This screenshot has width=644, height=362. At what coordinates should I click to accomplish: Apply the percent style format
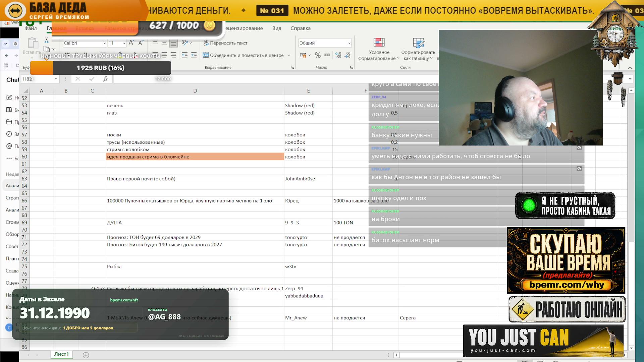[318, 55]
